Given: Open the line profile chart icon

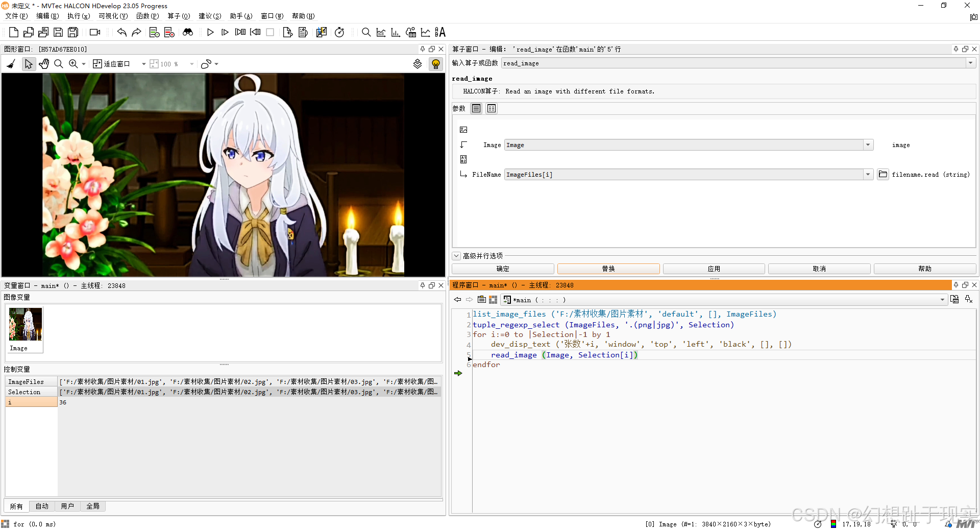Looking at the screenshot, I should coord(425,32).
